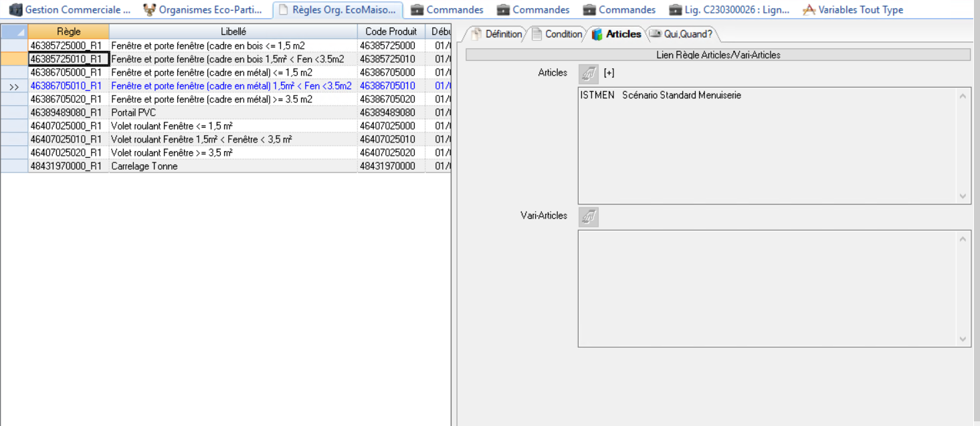Select ISTMEN Scénario Standard Menuiserie entry
The image size is (980, 426).
660,96
